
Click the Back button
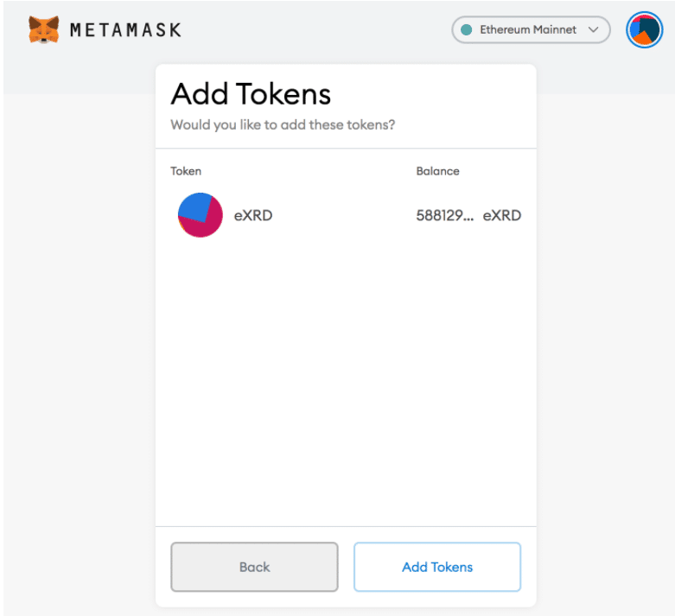coord(254,567)
